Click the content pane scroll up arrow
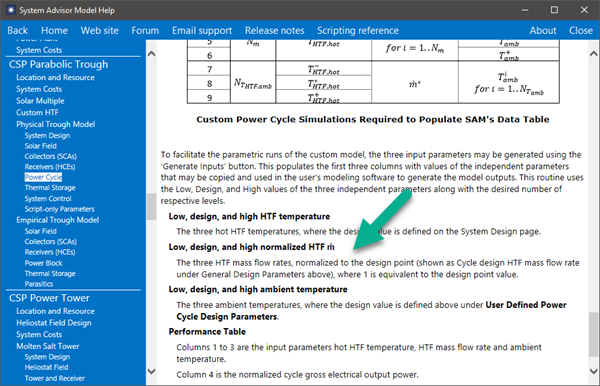This screenshot has width=600, height=386. click(593, 54)
